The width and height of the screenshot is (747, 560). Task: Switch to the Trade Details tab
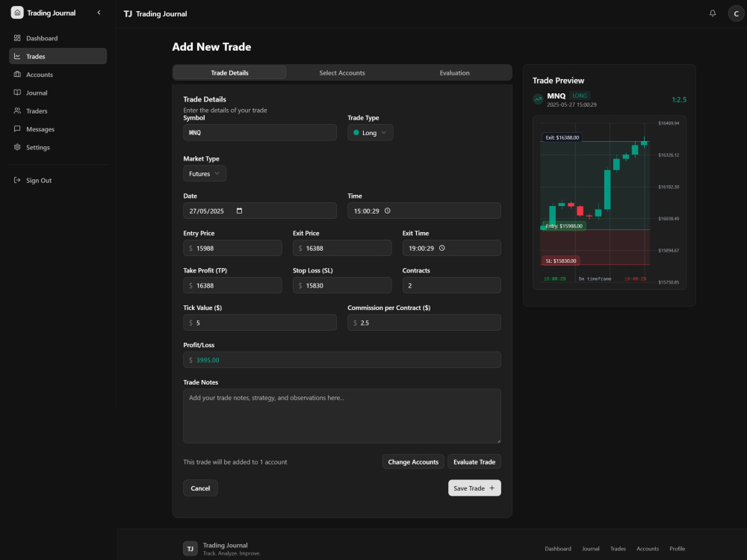click(x=229, y=73)
